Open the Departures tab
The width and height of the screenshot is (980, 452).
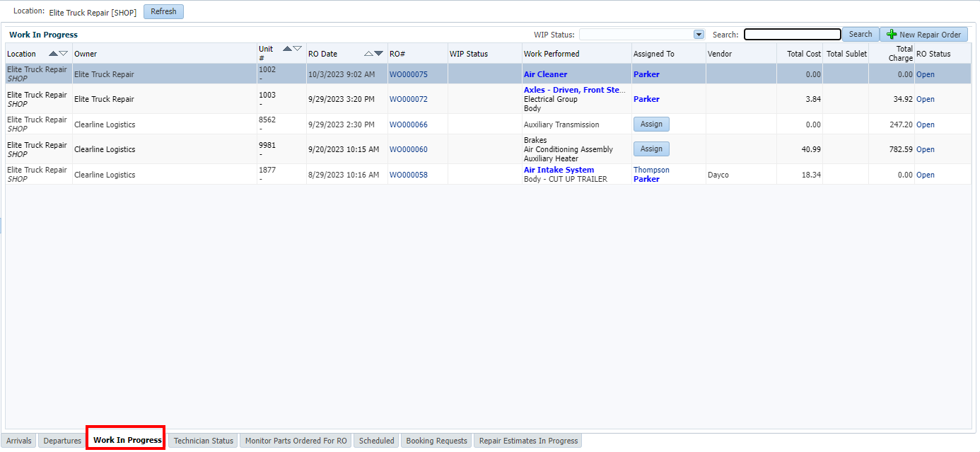pyautogui.click(x=62, y=441)
